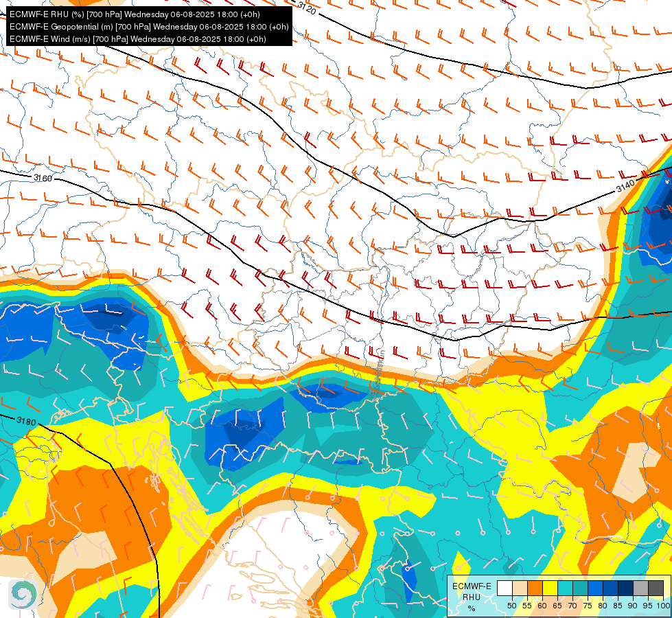672x618 pixels.
Task: Click the legend tick value 70
Action: click(x=572, y=606)
